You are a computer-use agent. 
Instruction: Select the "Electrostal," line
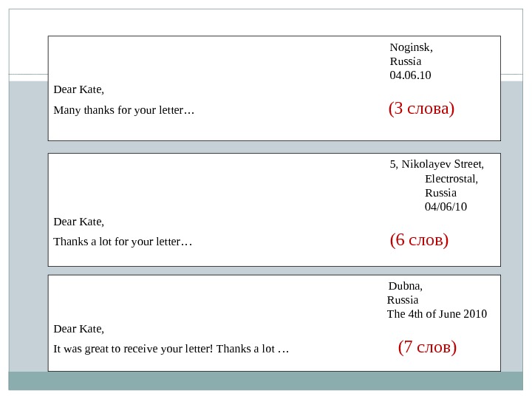[x=451, y=178]
